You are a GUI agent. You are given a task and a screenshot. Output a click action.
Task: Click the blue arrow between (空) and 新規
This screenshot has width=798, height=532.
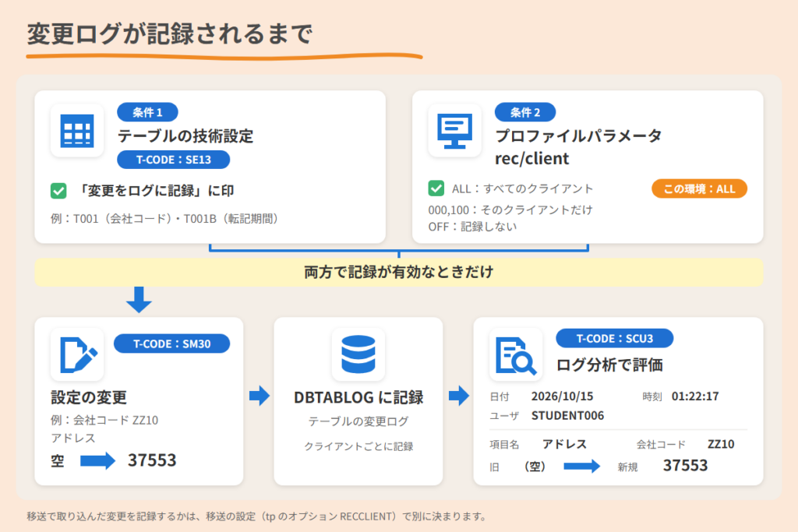point(581,466)
